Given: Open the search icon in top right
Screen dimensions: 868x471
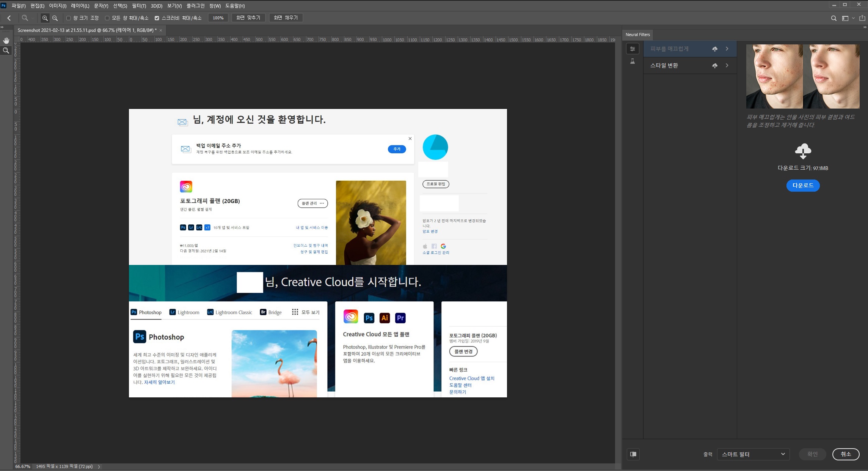Looking at the screenshot, I should (833, 18).
